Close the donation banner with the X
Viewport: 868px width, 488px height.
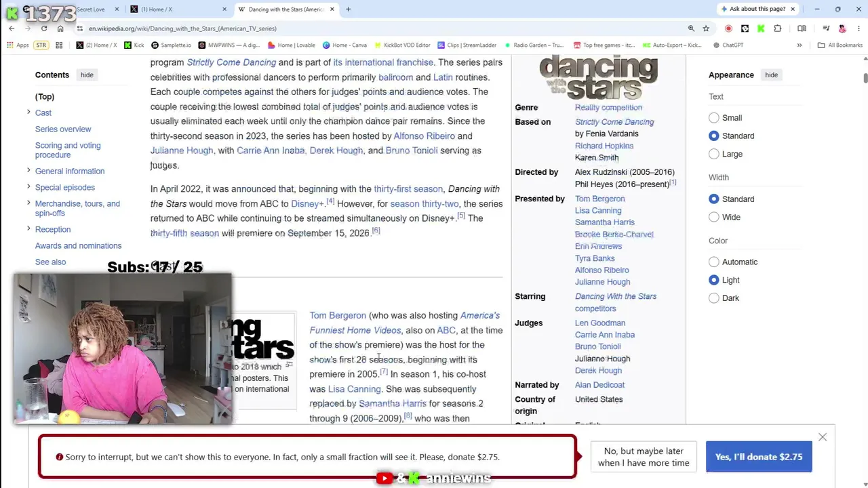tap(823, 437)
